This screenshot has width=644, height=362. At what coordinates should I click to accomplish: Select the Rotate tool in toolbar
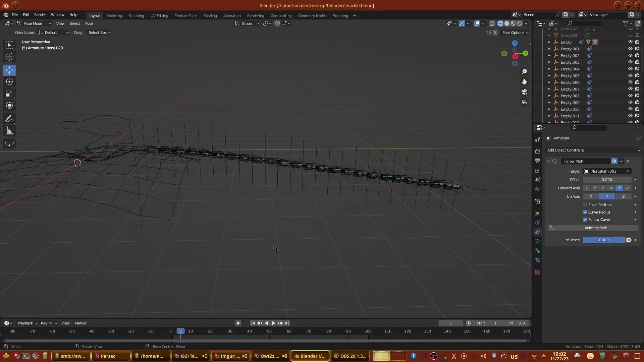(9, 82)
